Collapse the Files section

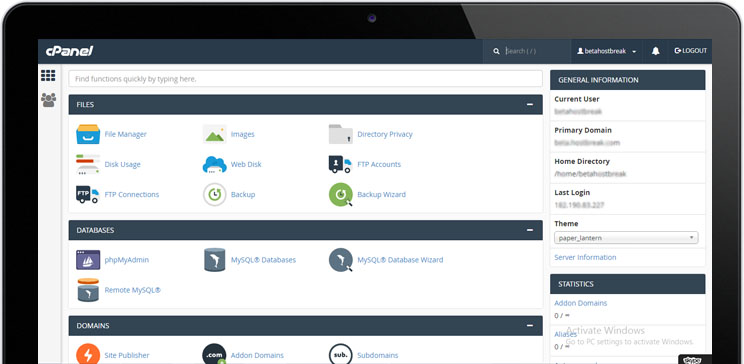click(530, 104)
